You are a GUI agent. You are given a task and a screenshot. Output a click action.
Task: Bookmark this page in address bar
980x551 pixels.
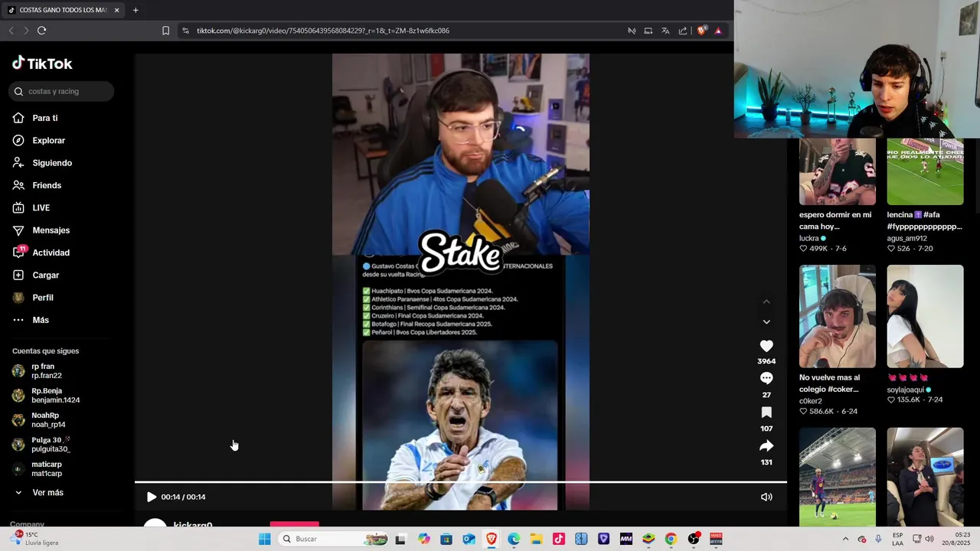point(165,31)
